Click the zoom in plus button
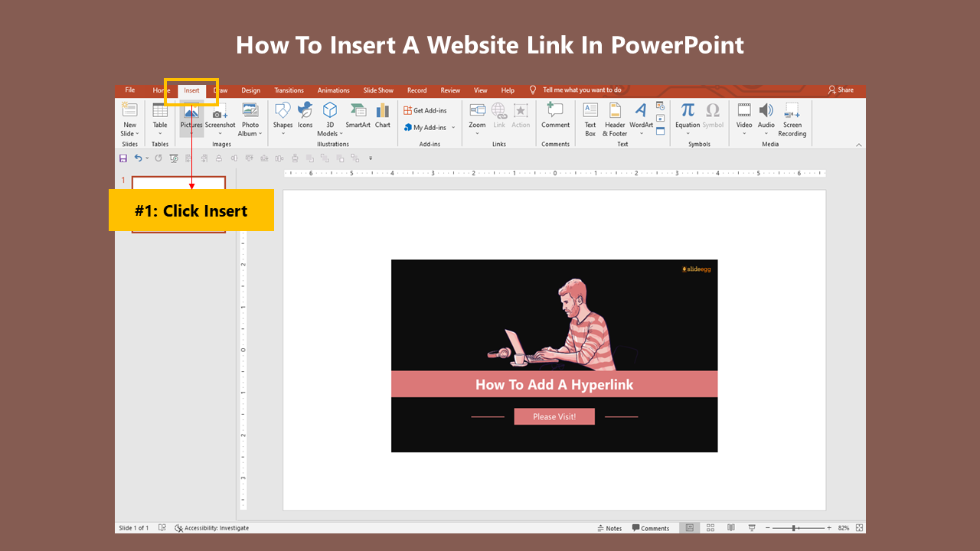980x551 pixels. [829, 528]
